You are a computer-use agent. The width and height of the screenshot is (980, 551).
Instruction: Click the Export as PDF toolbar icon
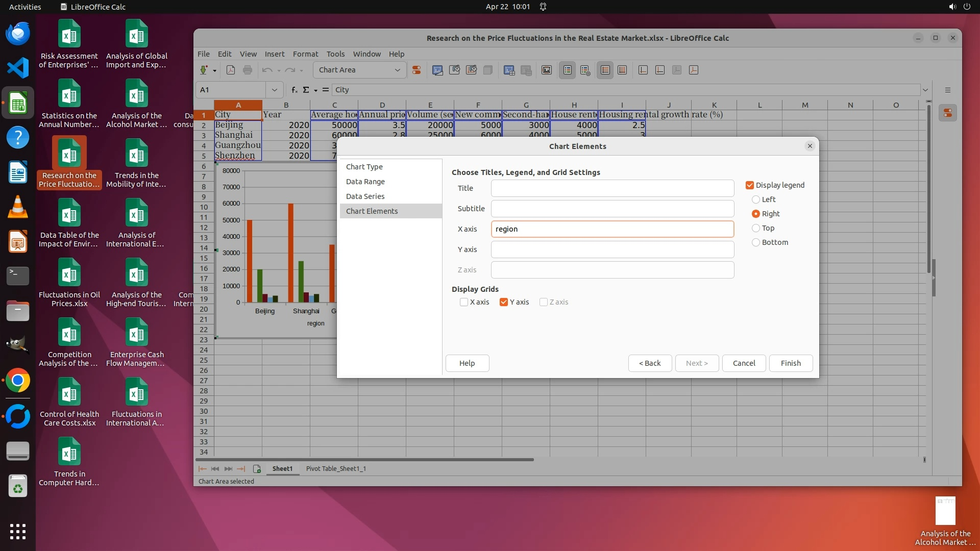coord(231,70)
